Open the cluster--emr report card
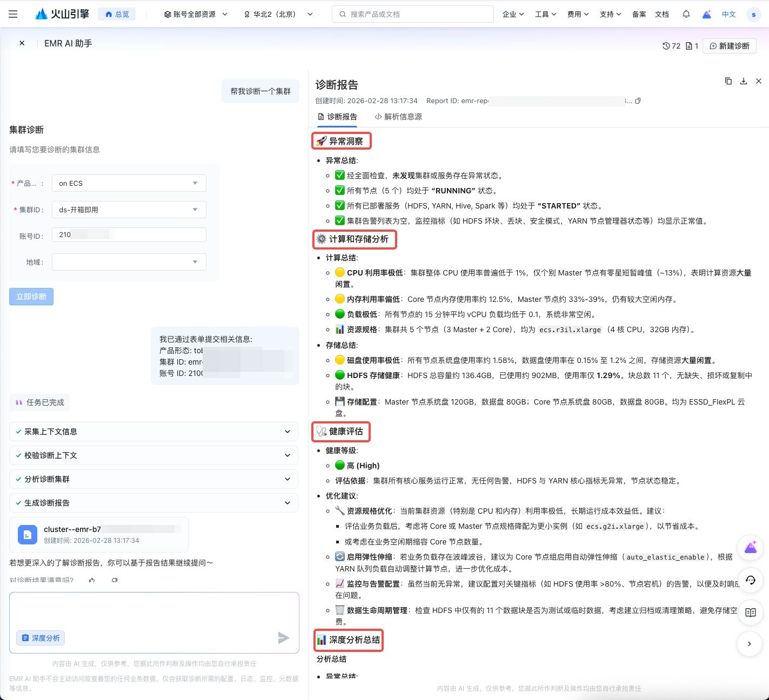The image size is (769, 700). [99, 535]
